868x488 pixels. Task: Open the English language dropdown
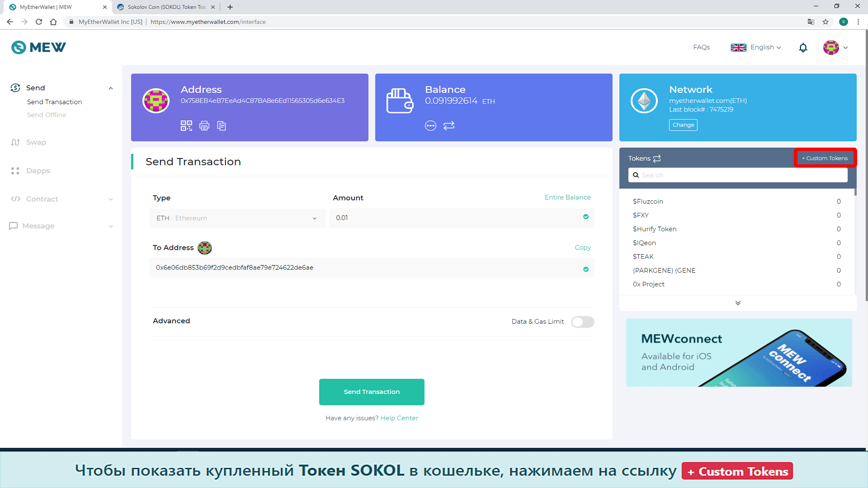[x=756, y=47]
